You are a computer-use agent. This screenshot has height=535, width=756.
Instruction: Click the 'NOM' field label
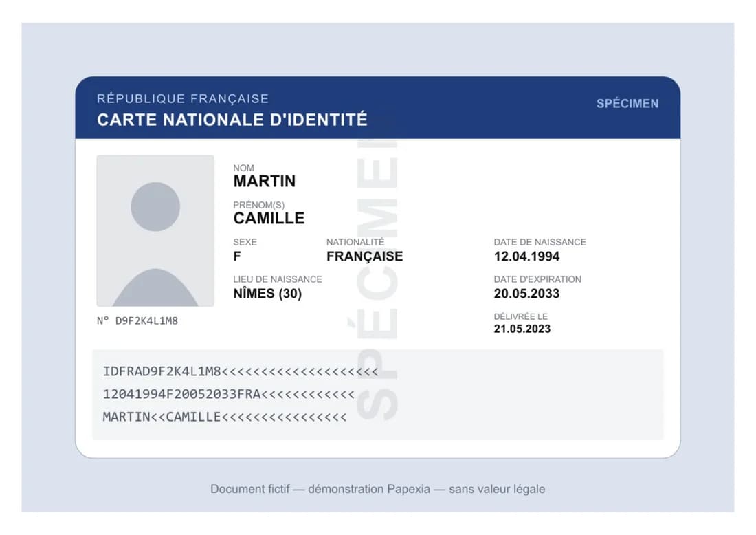point(243,168)
